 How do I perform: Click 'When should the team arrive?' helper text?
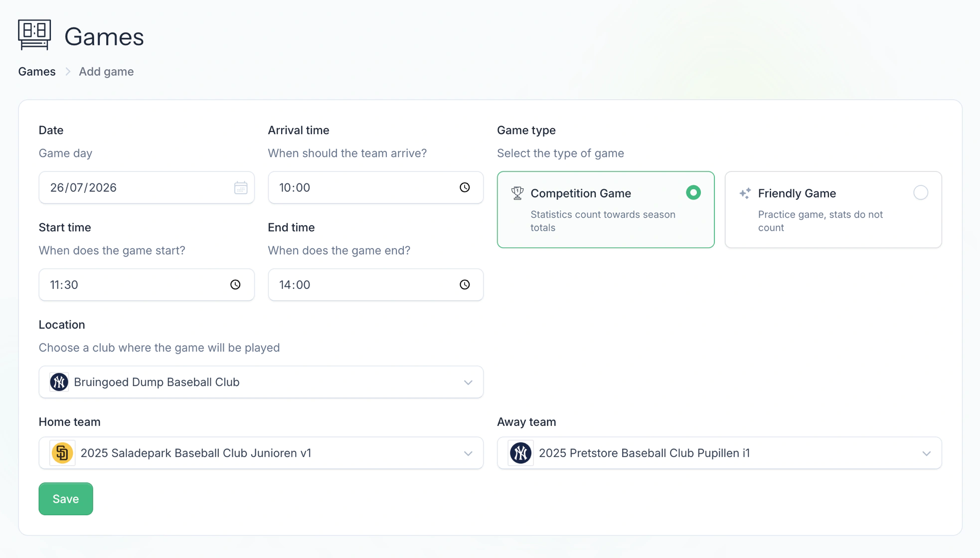click(347, 153)
